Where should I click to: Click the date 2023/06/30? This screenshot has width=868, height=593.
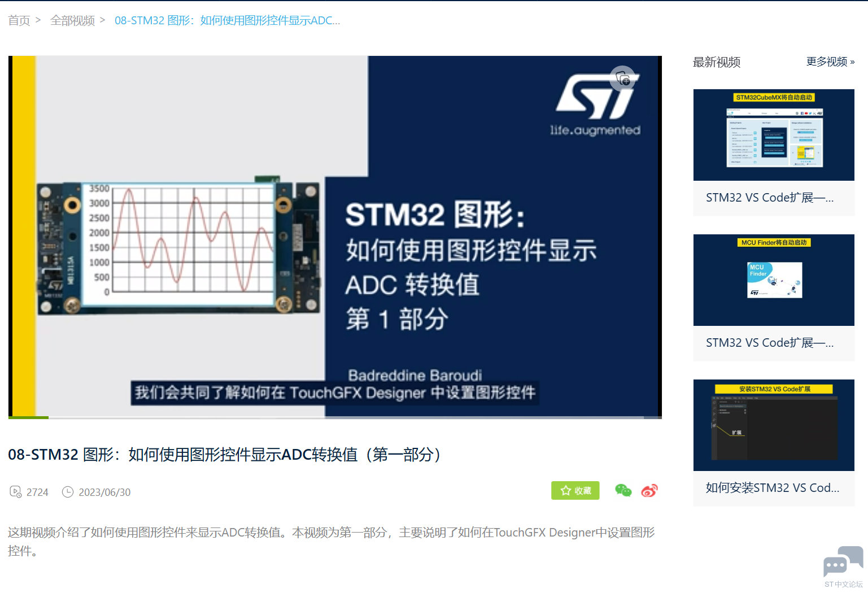[x=104, y=492]
